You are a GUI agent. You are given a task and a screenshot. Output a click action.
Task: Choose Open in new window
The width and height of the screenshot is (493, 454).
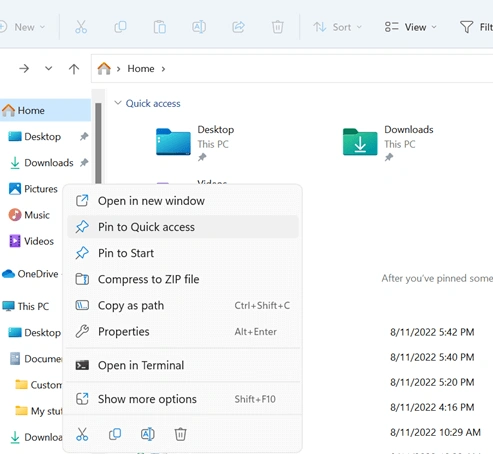click(x=183, y=201)
